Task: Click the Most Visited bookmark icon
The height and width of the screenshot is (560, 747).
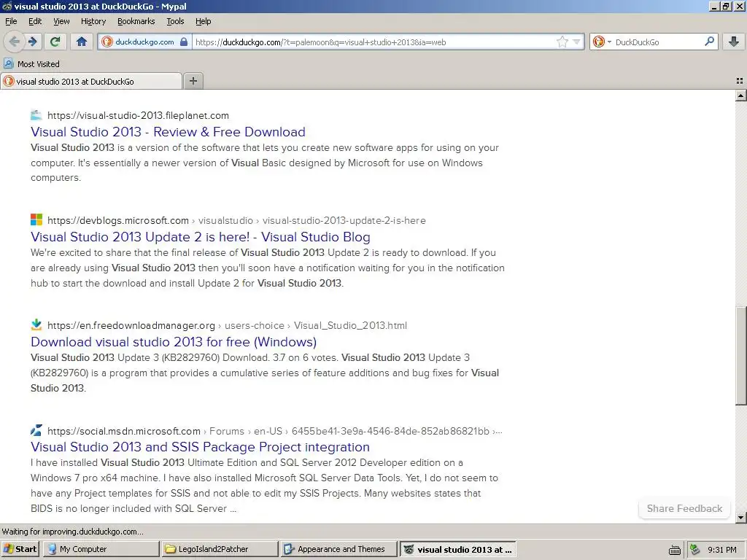Action: (x=9, y=64)
